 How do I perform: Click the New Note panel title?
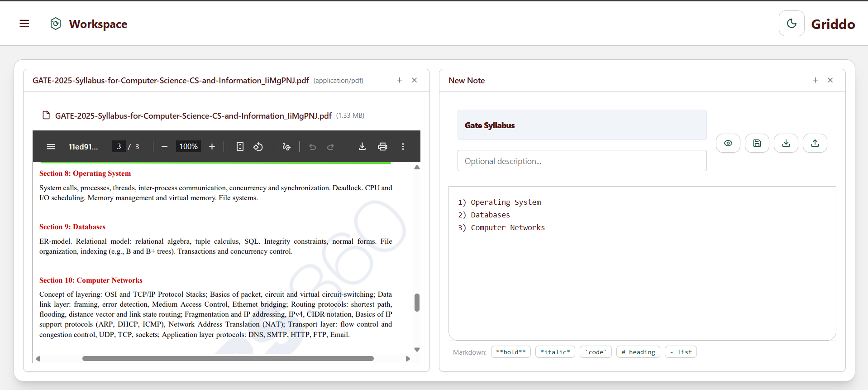click(467, 80)
